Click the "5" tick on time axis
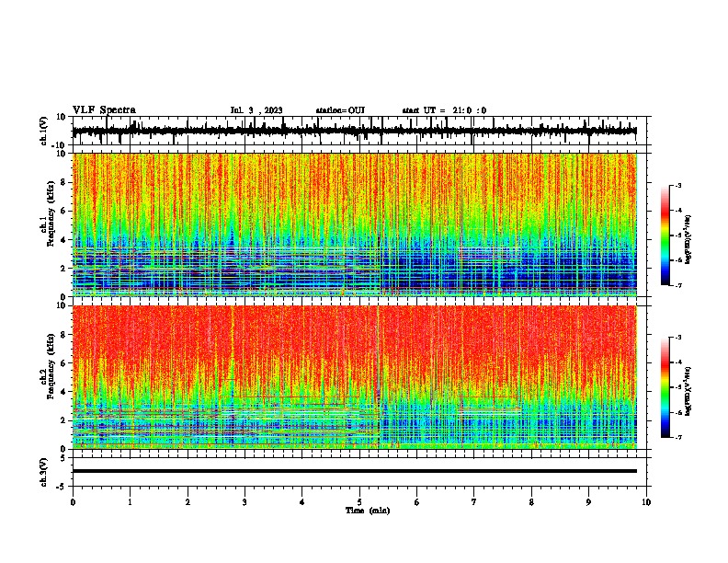The image size is (728, 563). coord(359,501)
